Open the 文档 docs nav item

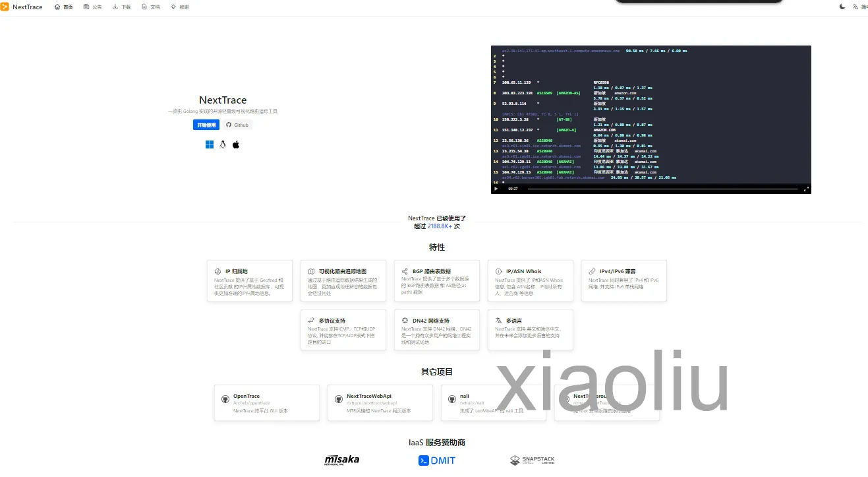click(x=151, y=7)
